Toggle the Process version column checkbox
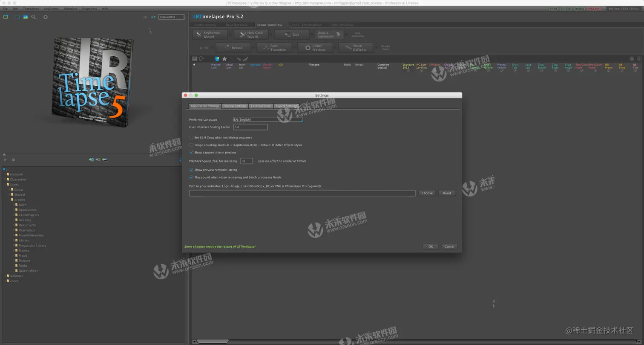 pyautogui.click(x=502, y=71)
